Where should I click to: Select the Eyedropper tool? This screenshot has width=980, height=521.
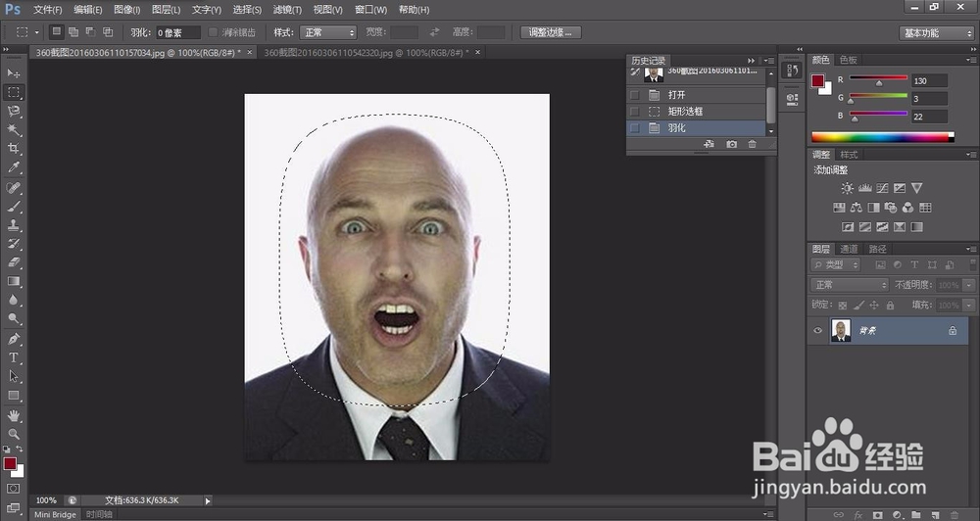(13, 167)
